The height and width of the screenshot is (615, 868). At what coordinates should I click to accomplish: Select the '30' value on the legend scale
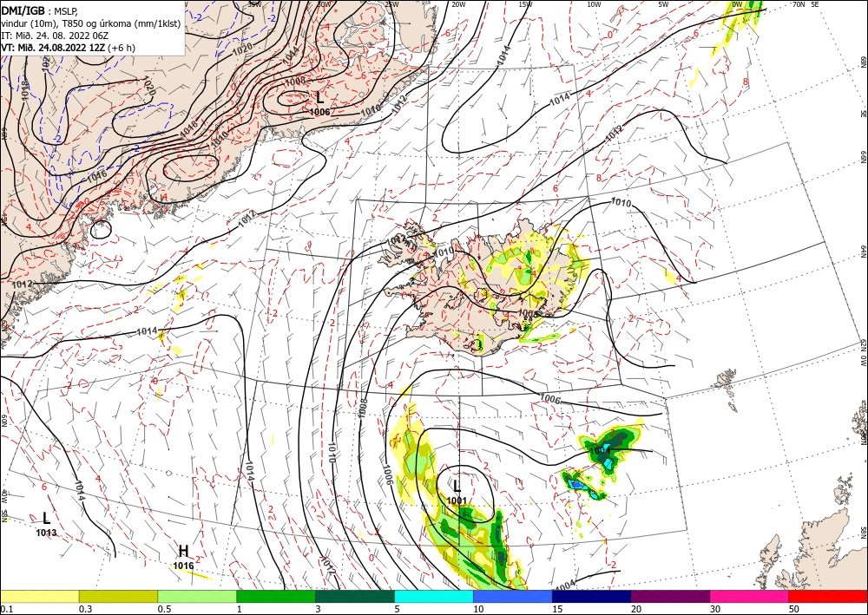point(715,608)
